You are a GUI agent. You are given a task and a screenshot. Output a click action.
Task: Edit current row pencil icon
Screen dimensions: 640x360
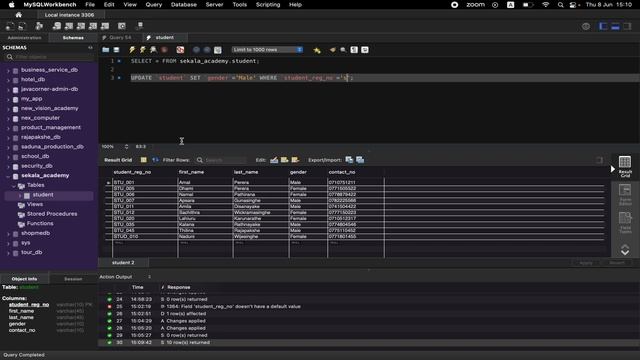(274, 160)
